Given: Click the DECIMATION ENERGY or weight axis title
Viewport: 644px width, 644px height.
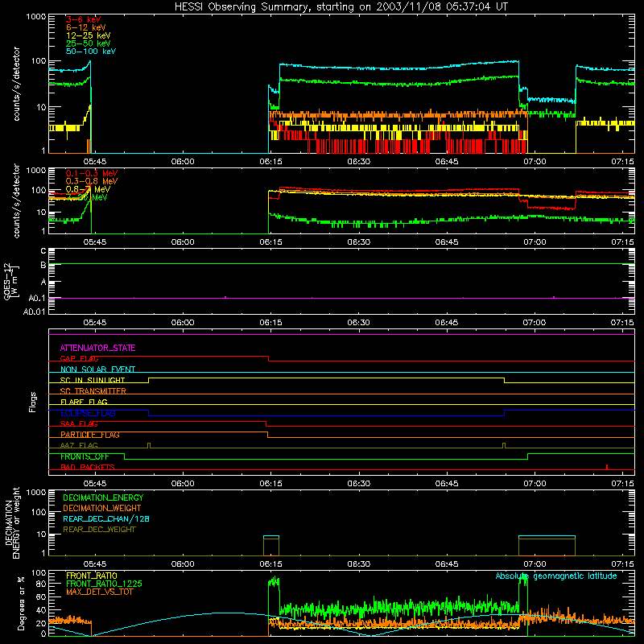Looking at the screenshot, I should tap(12, 522).
